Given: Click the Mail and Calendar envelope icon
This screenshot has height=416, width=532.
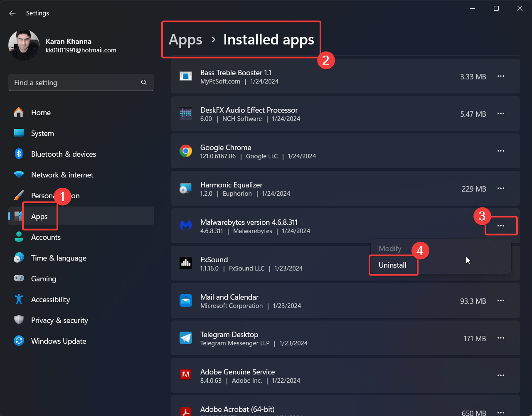Looking at the screenshot, I should 186,300.
